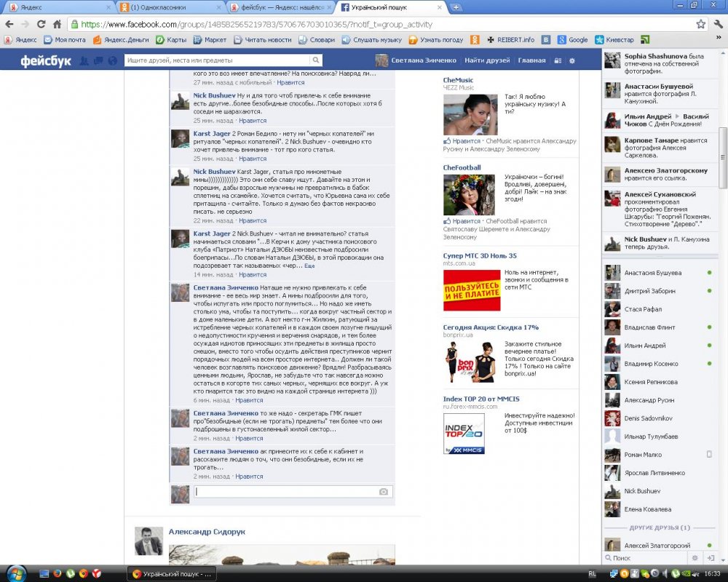728x582 pixels.
Task: Switch to the Одноклассники tab
Action: (x=170, y=7)
